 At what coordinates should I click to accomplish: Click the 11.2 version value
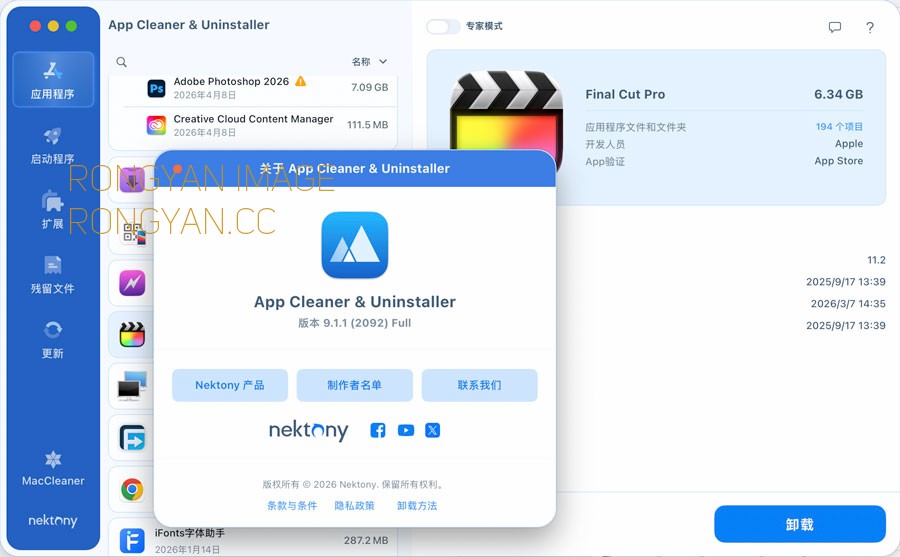point(876,260)
